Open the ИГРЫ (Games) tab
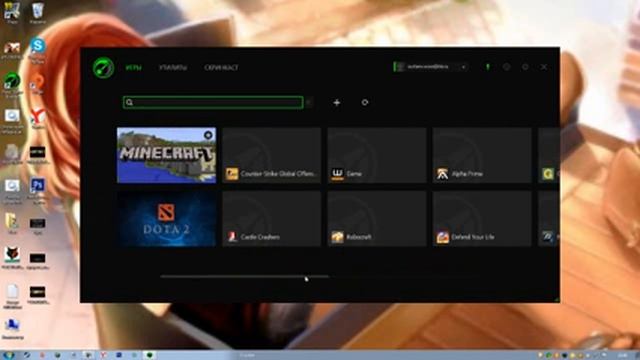 point(133,67)
